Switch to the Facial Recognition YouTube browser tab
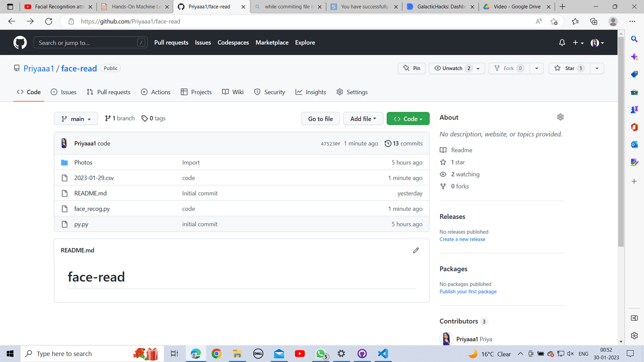Viewport: 644px width, 362px height. (x=59, y=7)
